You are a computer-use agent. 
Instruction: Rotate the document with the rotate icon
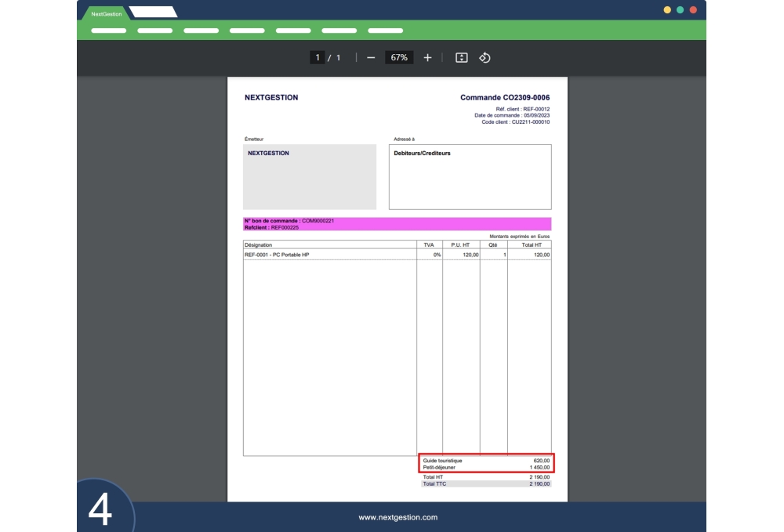(x=485, y=57)
